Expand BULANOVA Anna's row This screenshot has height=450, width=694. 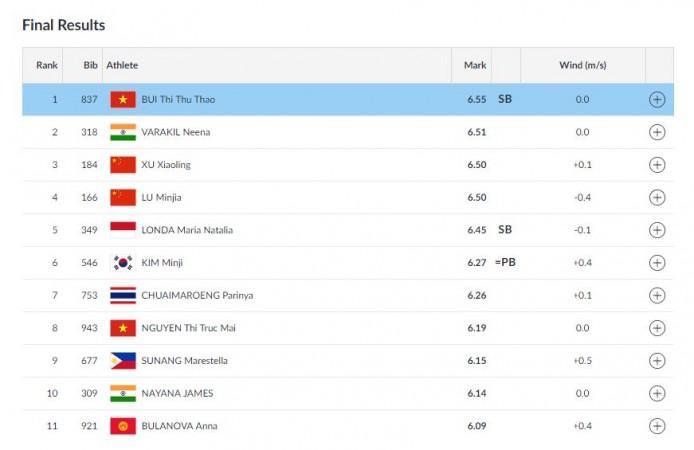pyautogui.click(x=657, y=426)
